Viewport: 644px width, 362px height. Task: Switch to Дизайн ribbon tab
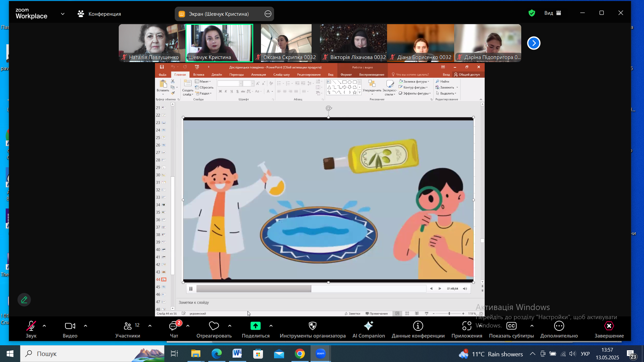[x=217, y=75]
